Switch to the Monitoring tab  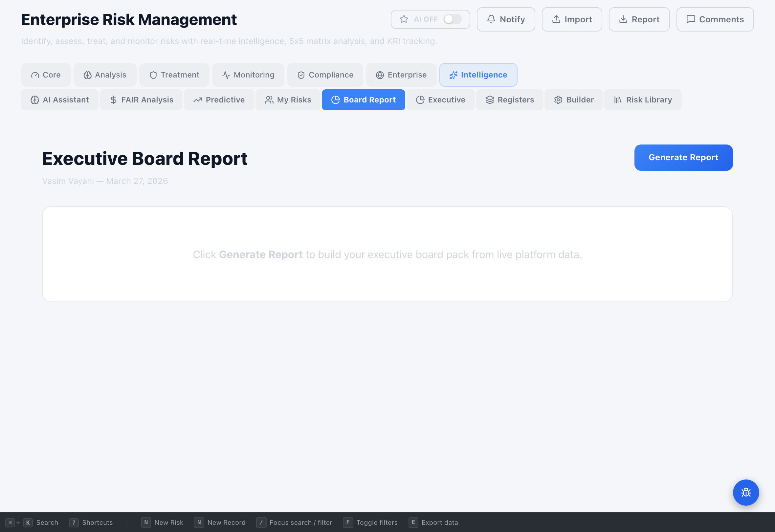(x=248, y=75)
